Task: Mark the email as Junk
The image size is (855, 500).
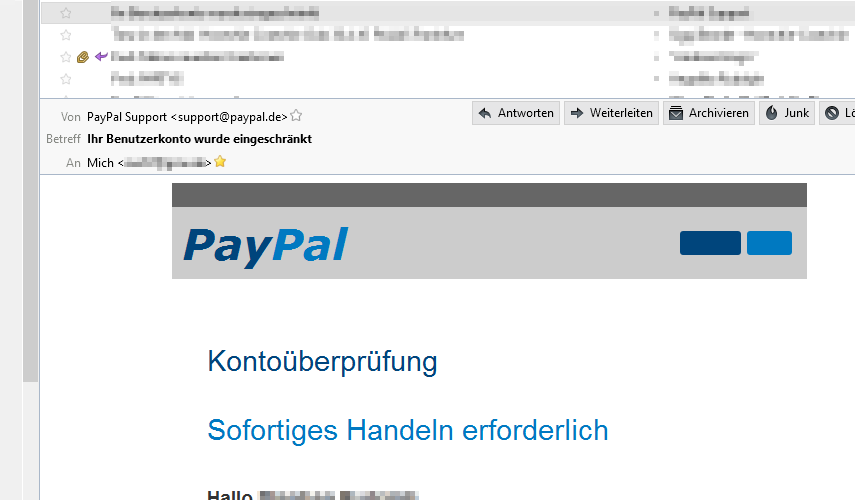Action: pyautogui.click(x=787, y=113)
